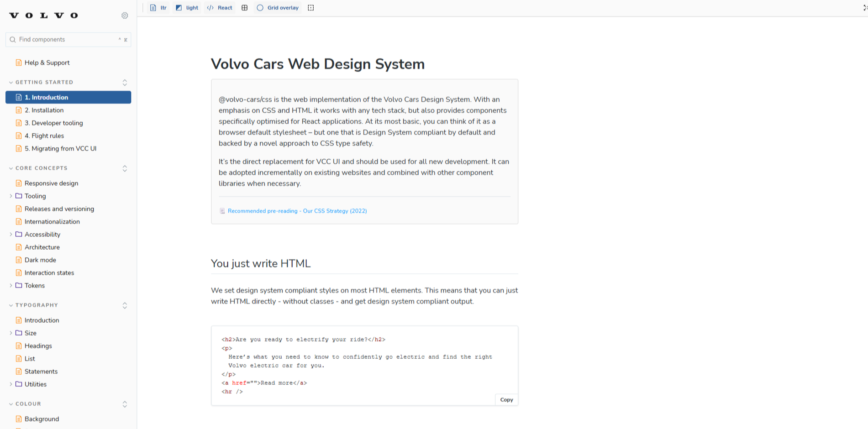
Task: Open 3. Developer tooling page
Action: click(53, 123)
